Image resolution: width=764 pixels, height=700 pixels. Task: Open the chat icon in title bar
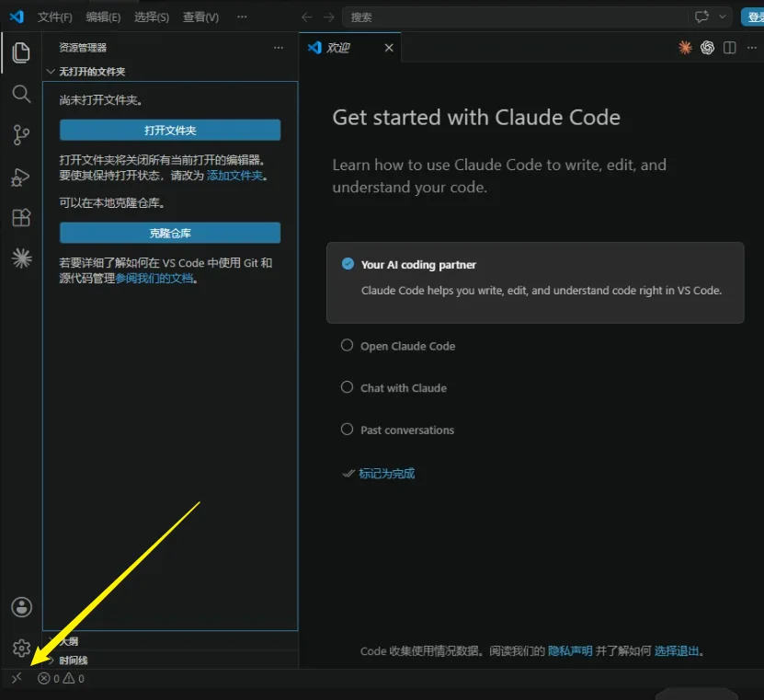point(701,17)
